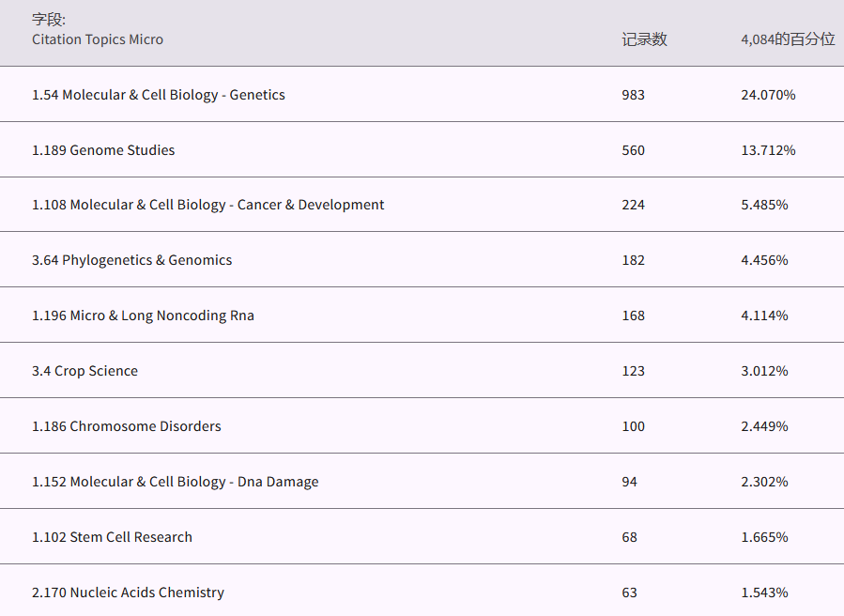The height and width of the screenshot is (616, 844).
Task: Select 1.54 Molecular & Cell Biology - Genetics
Action: 159,95
